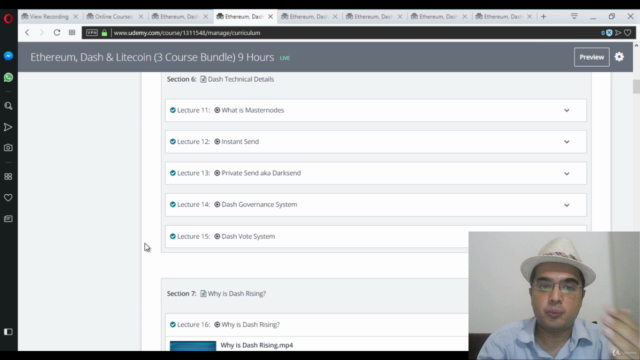Click the Section 7 document icon

point(203,293)
